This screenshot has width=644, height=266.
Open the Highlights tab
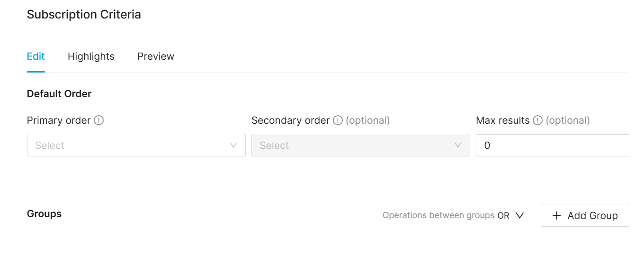91,56
